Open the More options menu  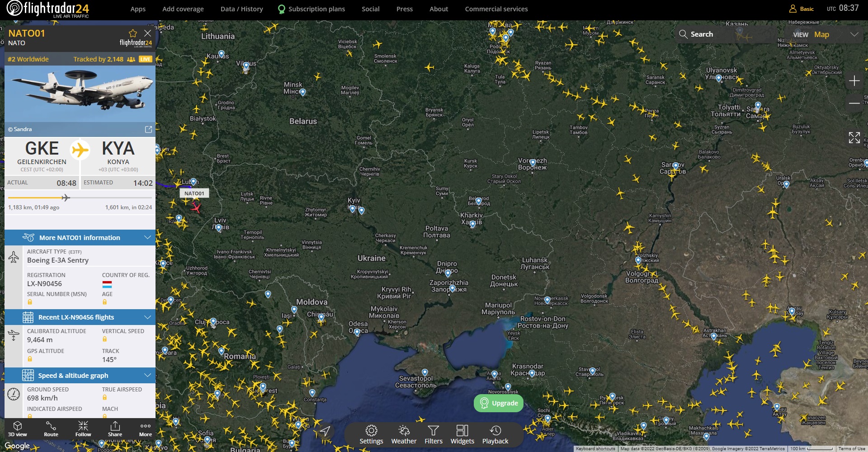tap(146, 429)
